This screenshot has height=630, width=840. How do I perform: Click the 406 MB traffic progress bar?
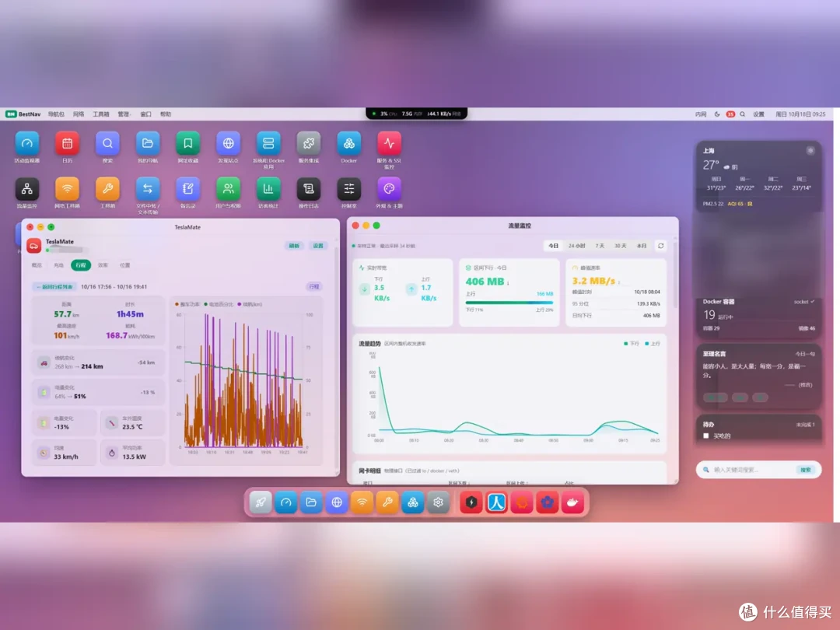509,303
